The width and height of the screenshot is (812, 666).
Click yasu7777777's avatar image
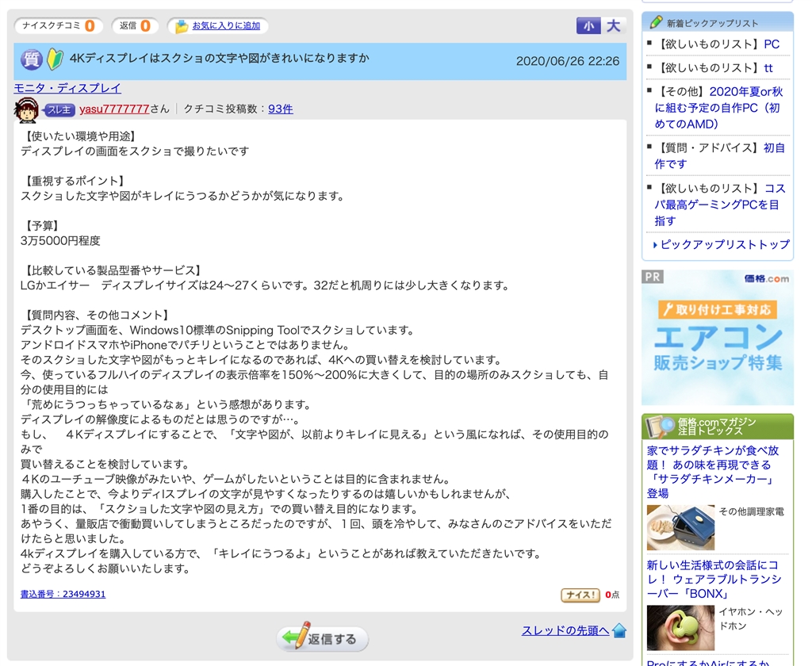click(x=26, y=109)
